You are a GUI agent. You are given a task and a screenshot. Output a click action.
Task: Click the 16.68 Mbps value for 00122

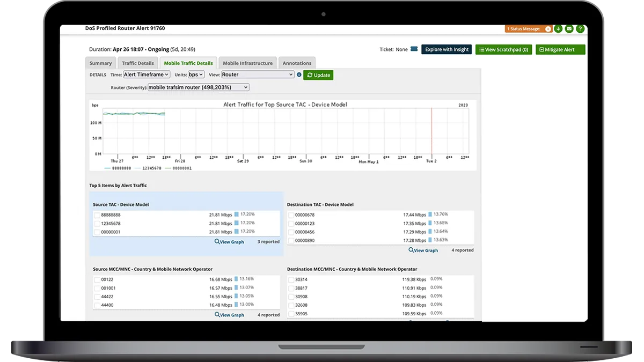click(x=221, y=279)
